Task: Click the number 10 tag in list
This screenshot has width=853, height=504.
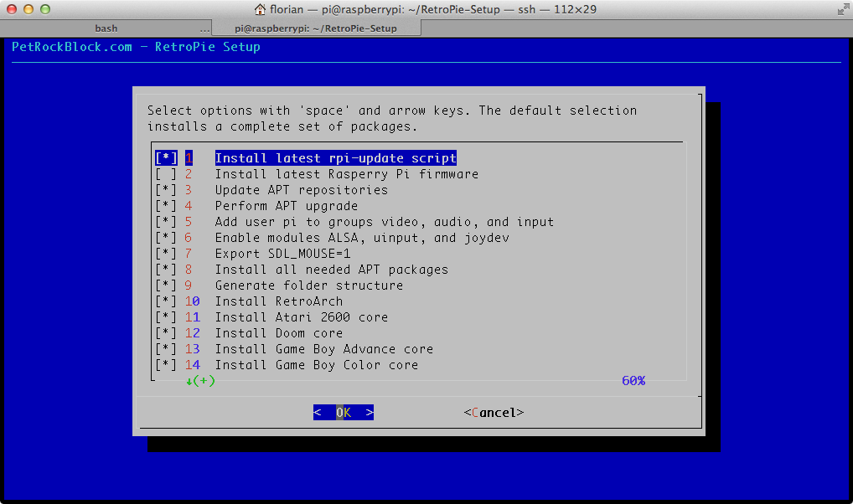Action: pos(192,301)
